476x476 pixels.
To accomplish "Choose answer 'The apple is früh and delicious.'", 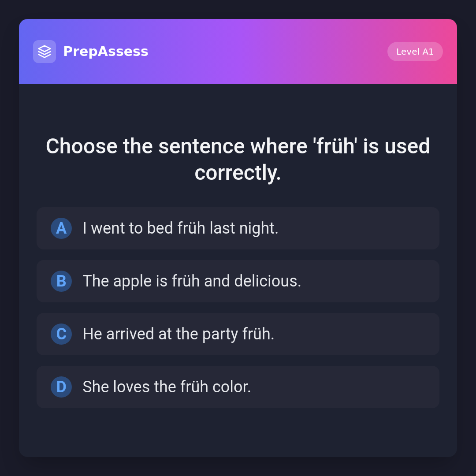I will (192, 281).
